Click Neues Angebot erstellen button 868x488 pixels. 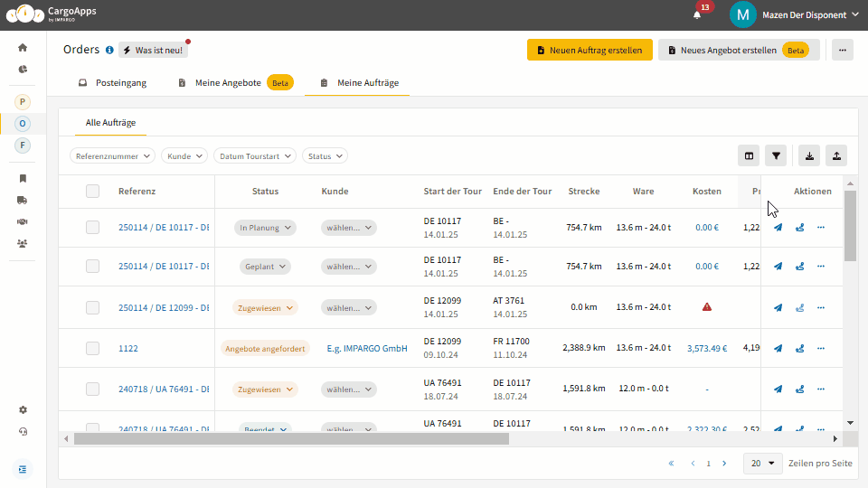[739, 50]
